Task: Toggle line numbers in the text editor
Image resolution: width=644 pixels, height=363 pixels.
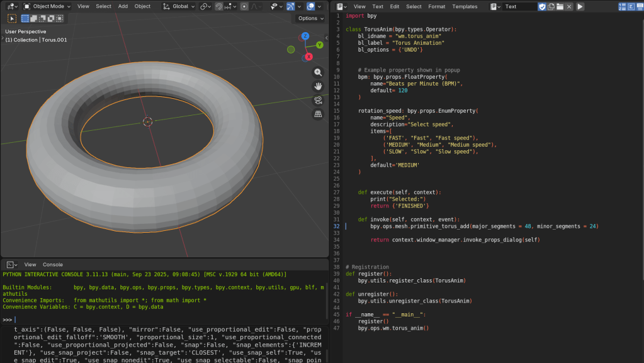Action: (x=622, y=6)
